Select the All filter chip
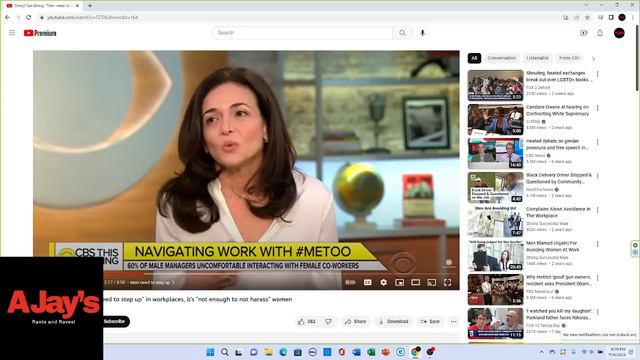The height and width of the screenshot is (360, 640). point(474,58)
